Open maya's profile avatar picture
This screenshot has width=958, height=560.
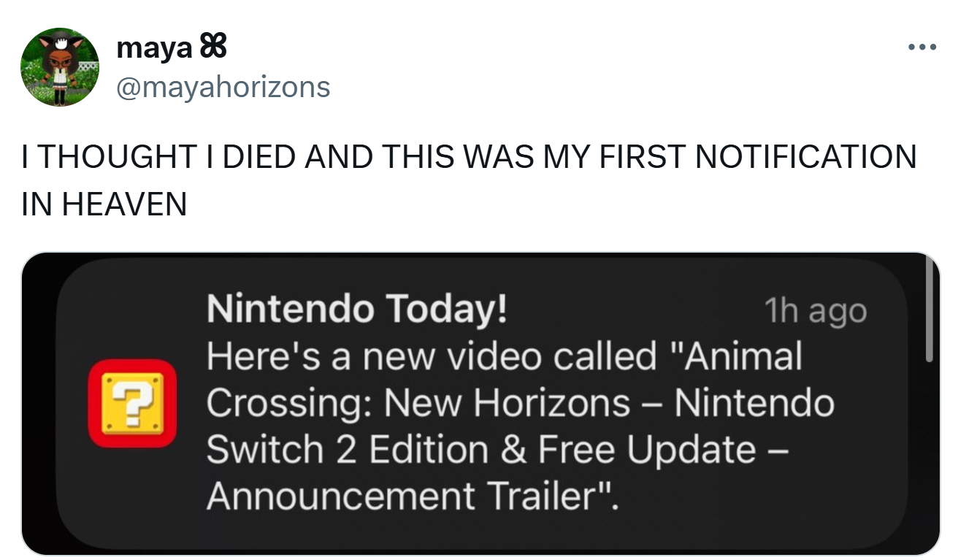60,68
